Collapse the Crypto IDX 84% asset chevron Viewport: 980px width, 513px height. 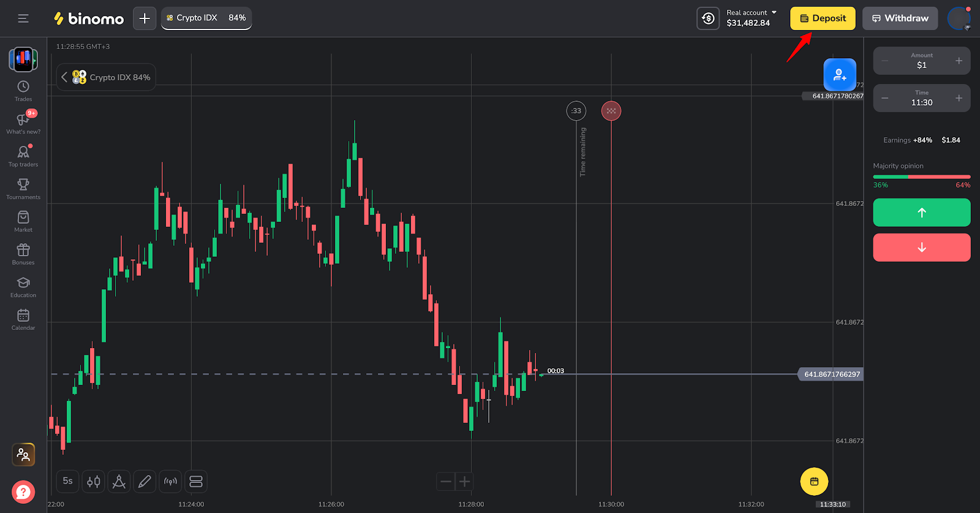click(64, 77)
